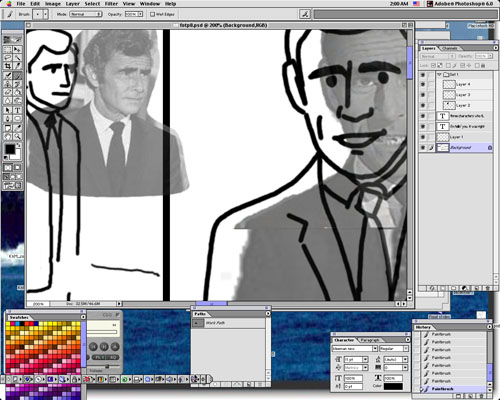The width and height of the screenshot is (500, 400).
Task: Select the Zoom tool
Action: click(17, 136)
